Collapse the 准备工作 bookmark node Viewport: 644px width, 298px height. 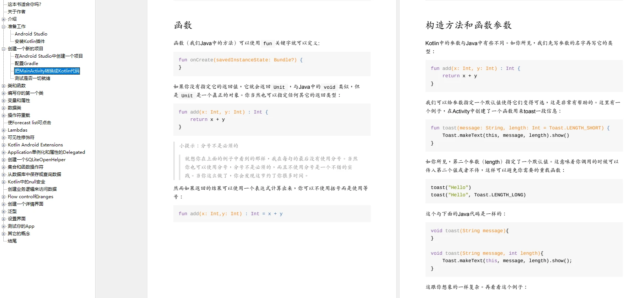coord(4,27)
